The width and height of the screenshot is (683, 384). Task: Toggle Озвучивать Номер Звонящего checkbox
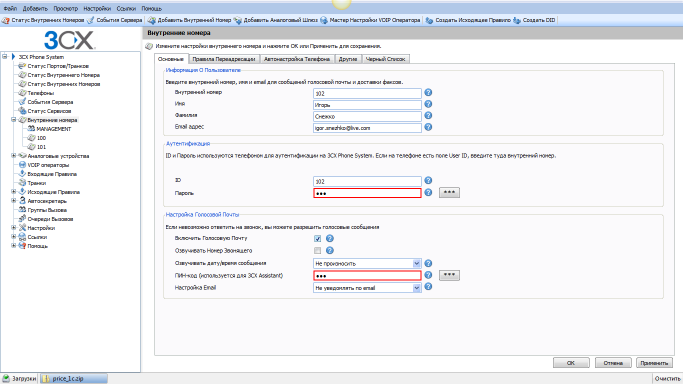coord(317,250)
